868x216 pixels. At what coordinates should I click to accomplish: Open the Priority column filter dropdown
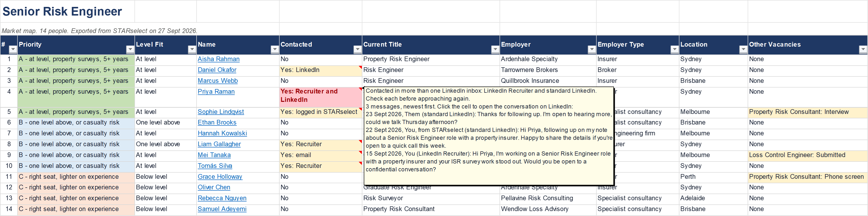[x=130, y=50]
